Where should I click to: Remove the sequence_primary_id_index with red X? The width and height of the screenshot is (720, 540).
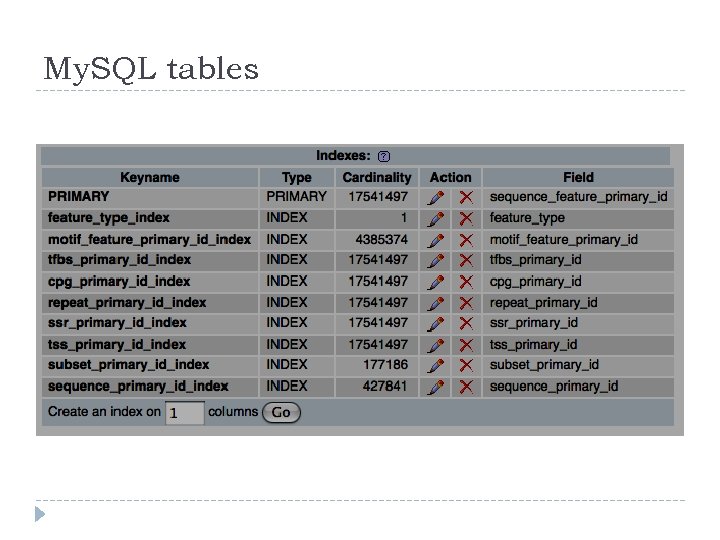coord(465,387)
